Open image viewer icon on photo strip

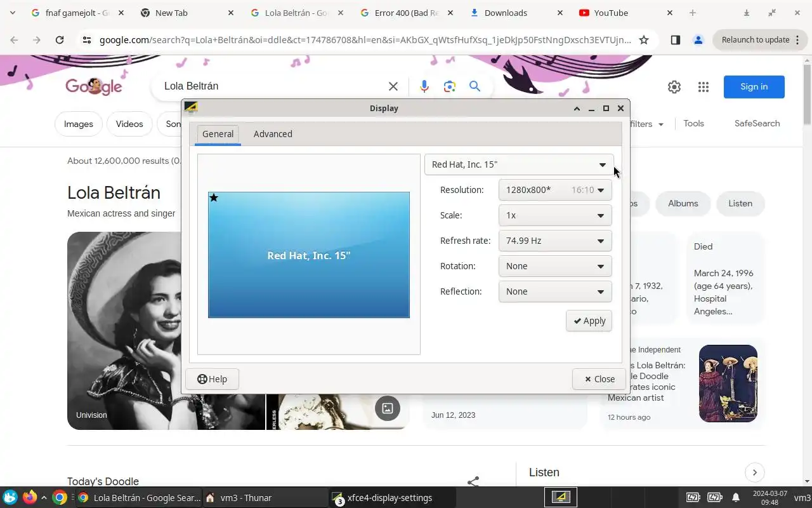(x=388, y=408)
